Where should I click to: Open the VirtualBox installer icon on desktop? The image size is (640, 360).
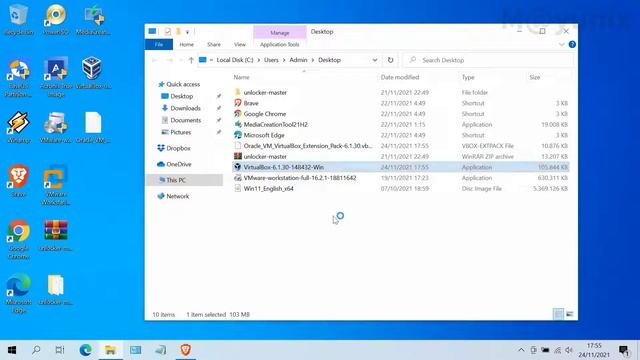coord(93,73)
